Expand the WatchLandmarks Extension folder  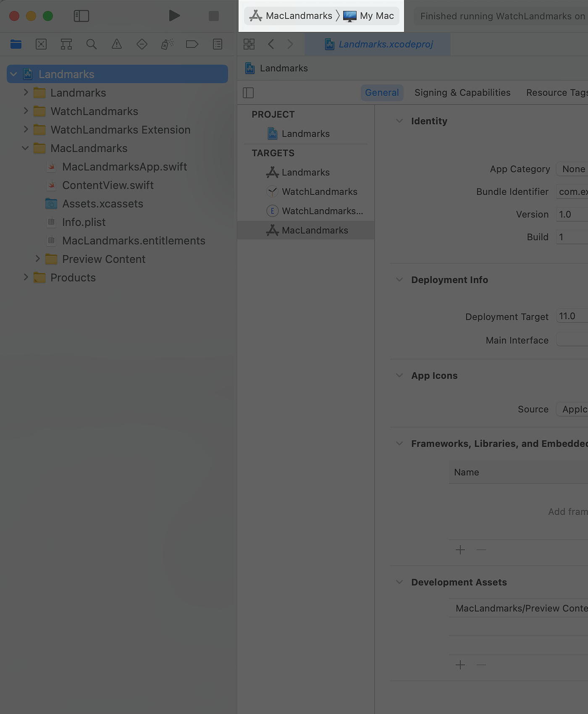tap(26, 129)
